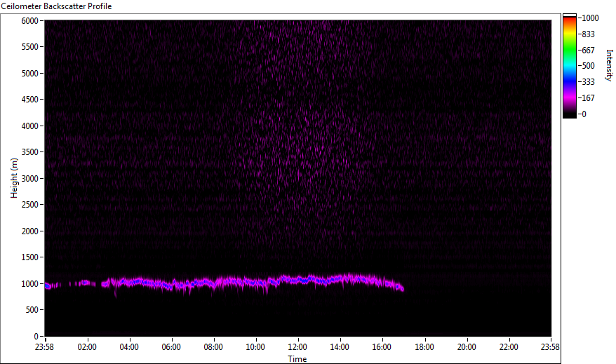Select the 0 intensity scale value
Image resolution: width=616 pixels, height=364 pixels.
tap(584, 114)
